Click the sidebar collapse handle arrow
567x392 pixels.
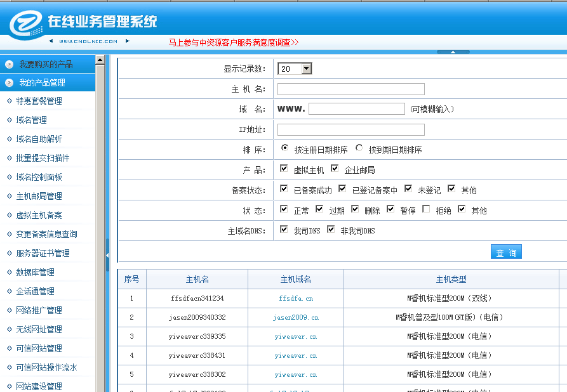click(107, 255)
